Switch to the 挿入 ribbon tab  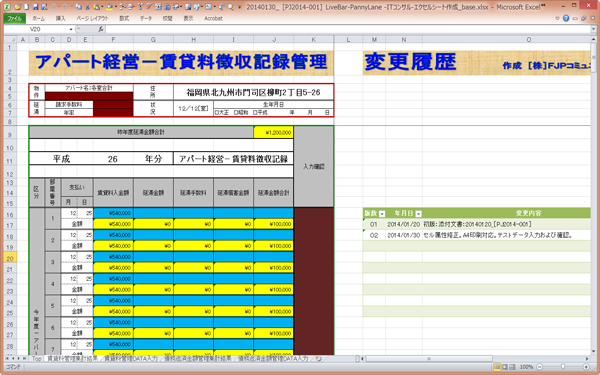coord(60,18)
